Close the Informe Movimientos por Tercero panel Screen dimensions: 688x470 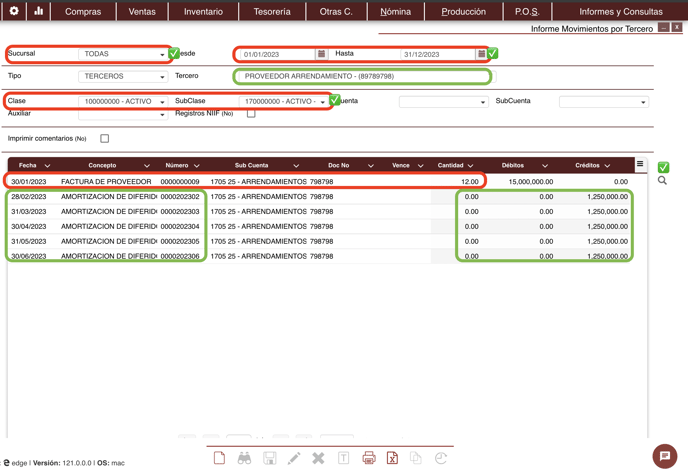point(677,28)
